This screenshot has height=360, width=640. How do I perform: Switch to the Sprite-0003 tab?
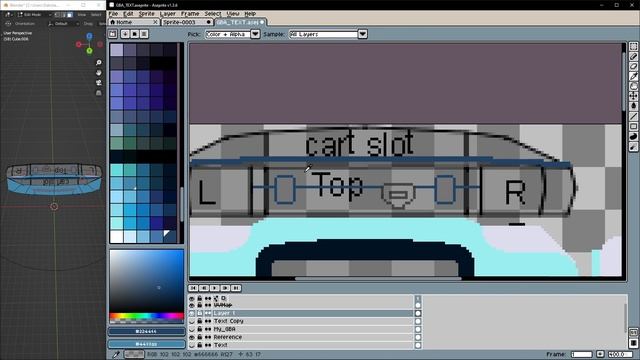pos(187,22)
